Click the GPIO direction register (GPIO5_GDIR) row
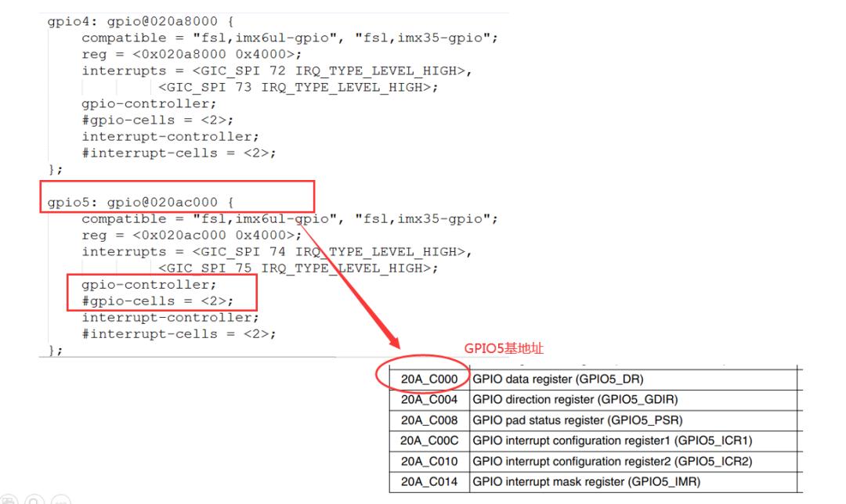 click(596, 400)
